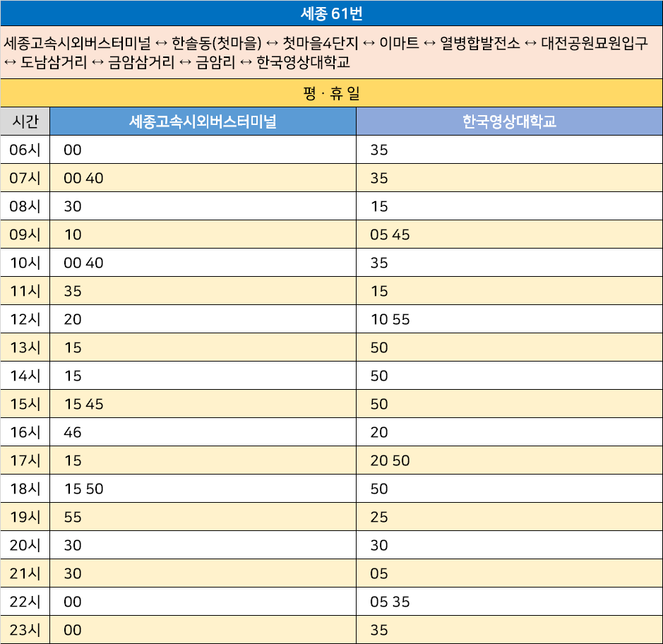This screenshot has height=644, width=663.
Task: Click university departure 15 in 08시 row
Action: pyautogui.click(x=379, y=206)
